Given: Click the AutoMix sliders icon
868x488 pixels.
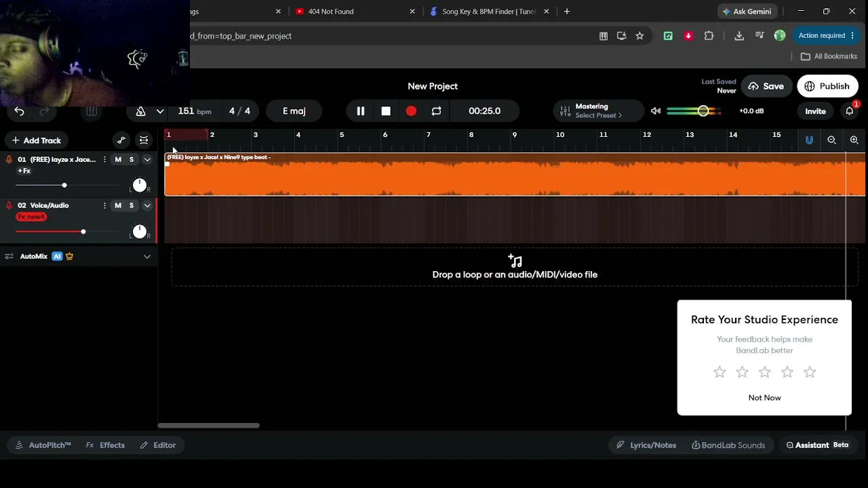Looking at the screenshot, I should [9, 256].
